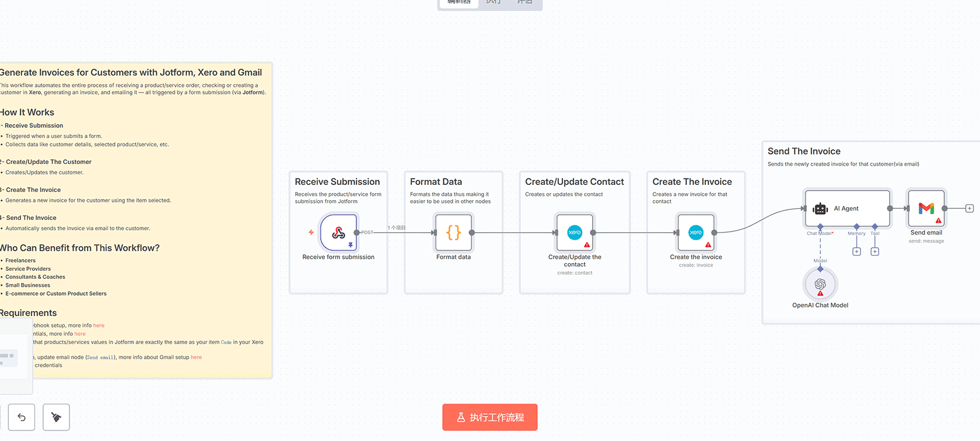
Task: Select the OpenAI Chat Model node
Action: 820,284
